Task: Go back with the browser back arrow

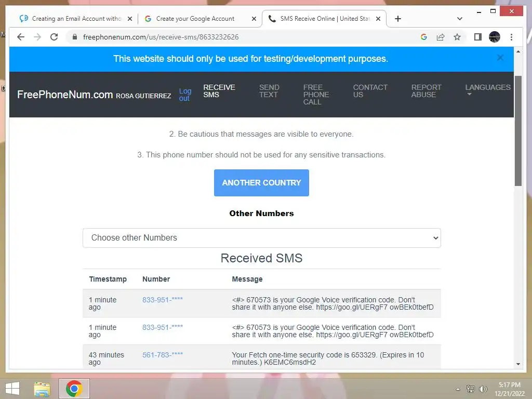Action: click(x=21, y=37)
